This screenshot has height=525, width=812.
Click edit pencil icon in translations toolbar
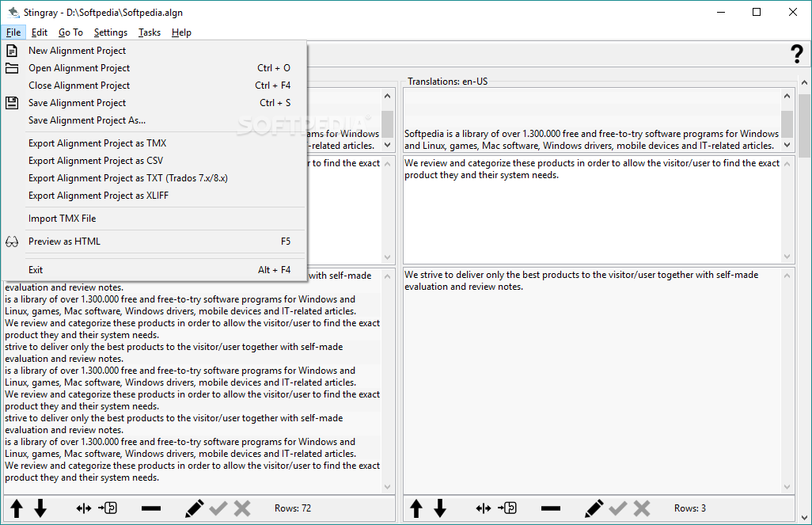594,508
